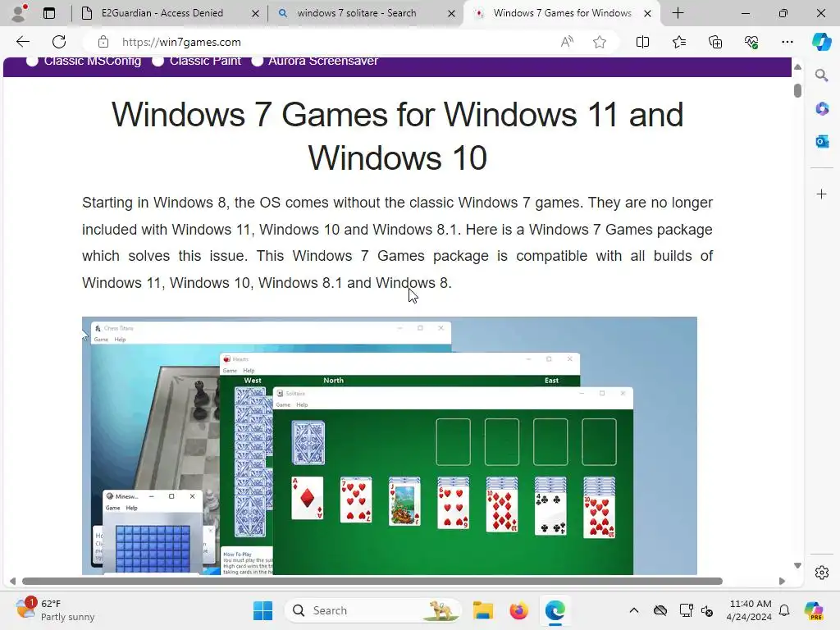Close the E2Guardian tab
The image size is (840, 630).
[256, 13]
